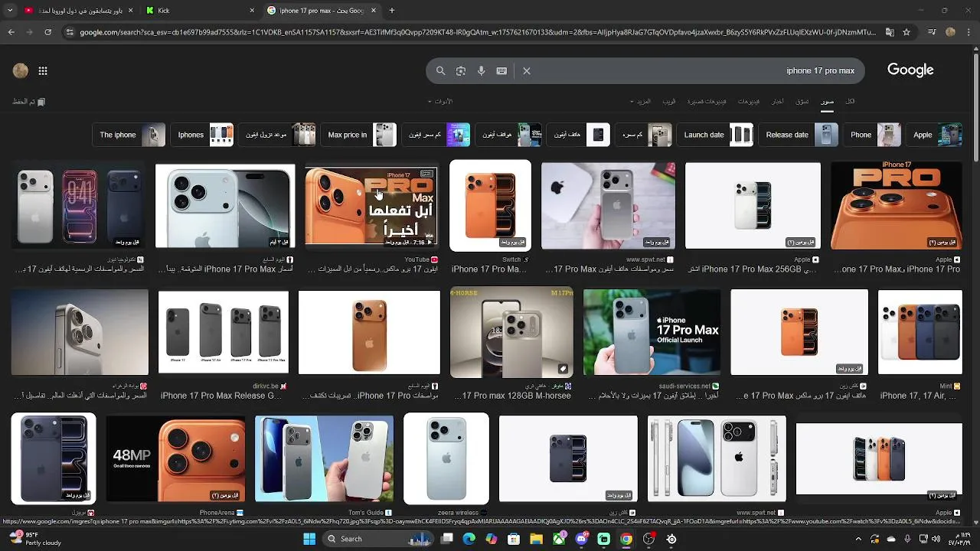The image size is (980, 551).
Task: Open M-HORSE 17 Pro max 128GB image
Action: [511, 332]
